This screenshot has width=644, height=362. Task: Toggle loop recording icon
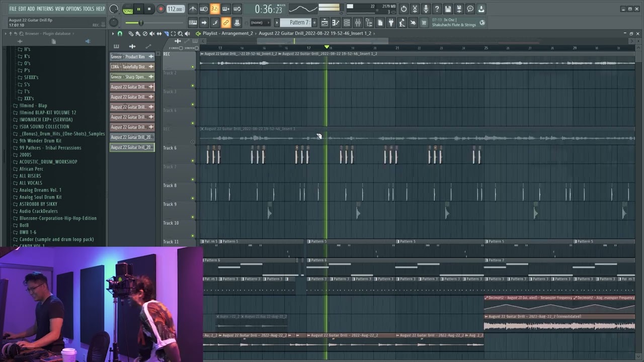(237, 9)
